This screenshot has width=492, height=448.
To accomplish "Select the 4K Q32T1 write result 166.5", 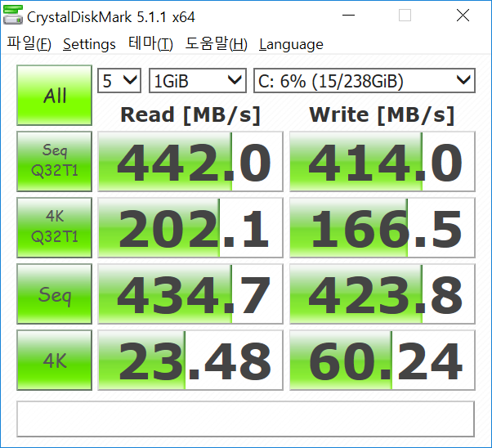I will point(382,227).
